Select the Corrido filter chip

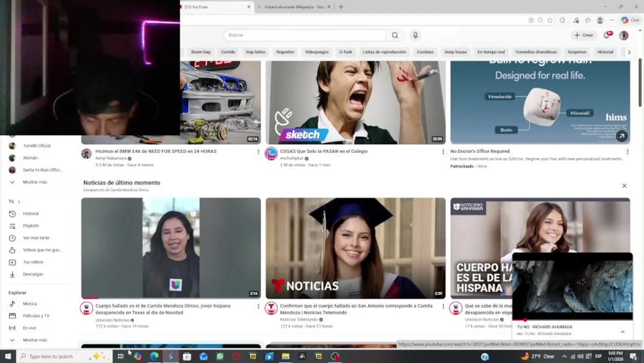coord(228,52)
